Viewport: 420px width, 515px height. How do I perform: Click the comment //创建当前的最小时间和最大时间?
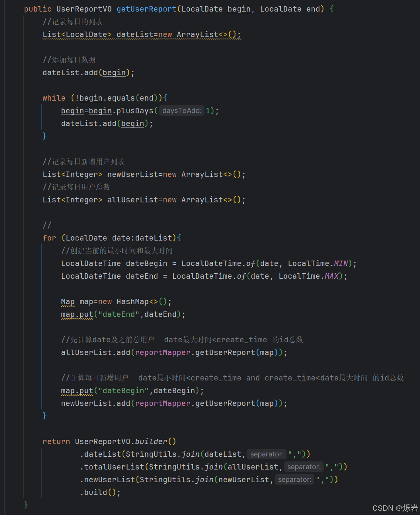(117, 251)
